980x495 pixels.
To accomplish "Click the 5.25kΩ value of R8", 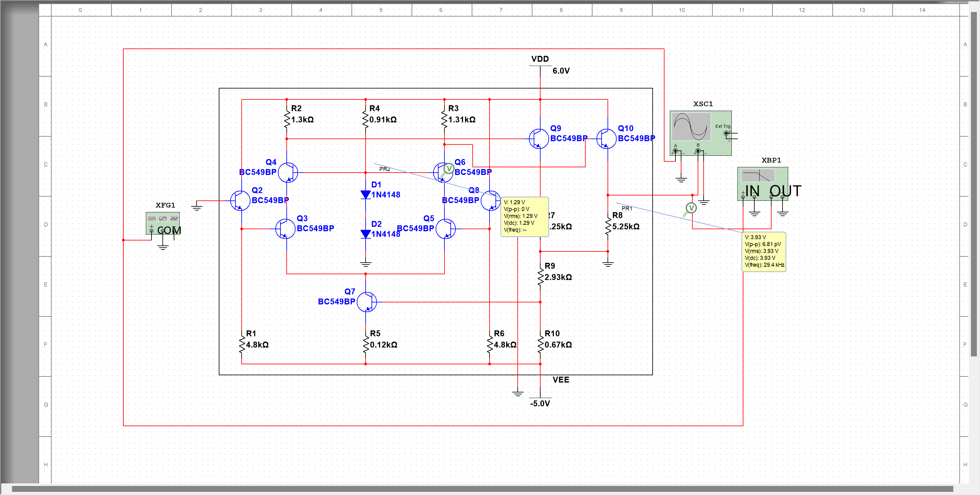I will pyautogui.click(x=626, y=227).
